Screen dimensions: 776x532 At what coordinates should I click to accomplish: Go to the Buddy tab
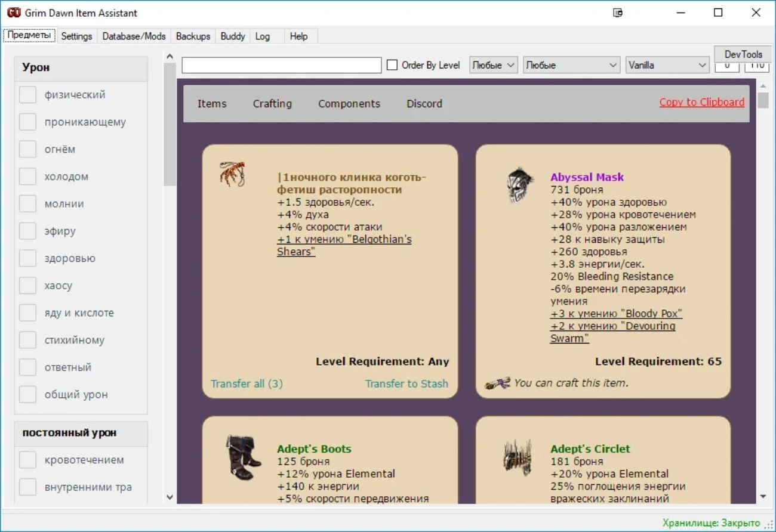tap(233, 36)
